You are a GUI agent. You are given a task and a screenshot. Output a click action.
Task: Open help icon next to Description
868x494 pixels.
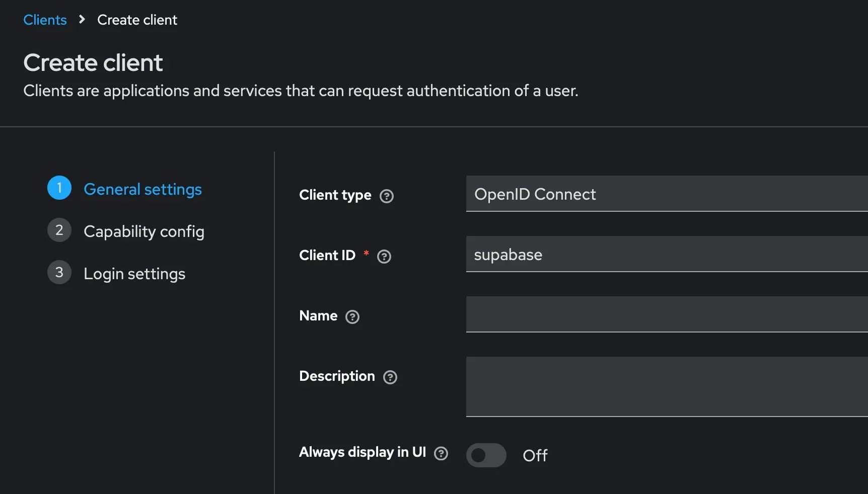[x=390, y=377]
